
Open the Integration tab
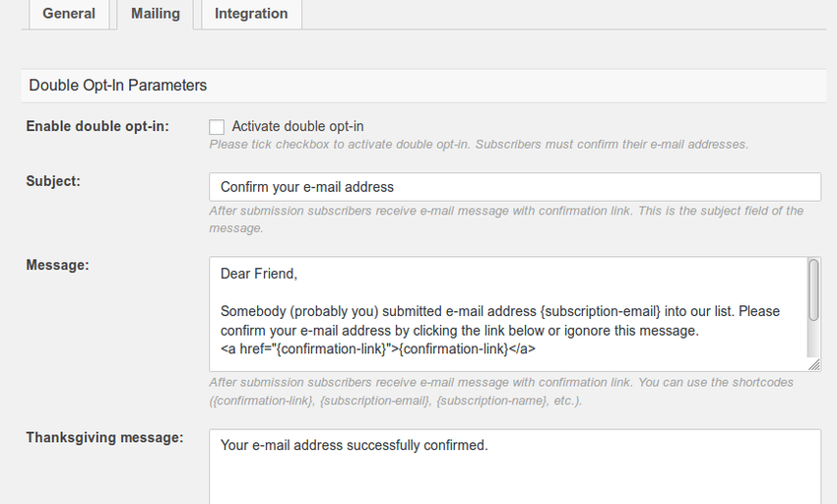251,14
